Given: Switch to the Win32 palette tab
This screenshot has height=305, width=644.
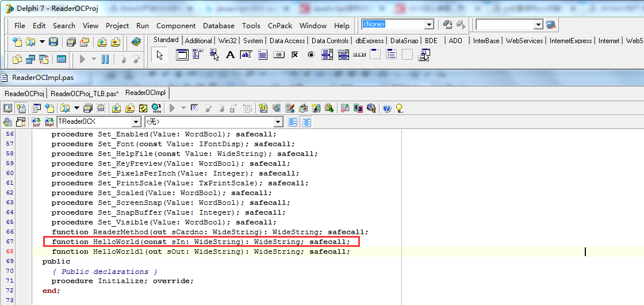Looking at the screenshot, I should pyautogui.click(x=227, y=41).
